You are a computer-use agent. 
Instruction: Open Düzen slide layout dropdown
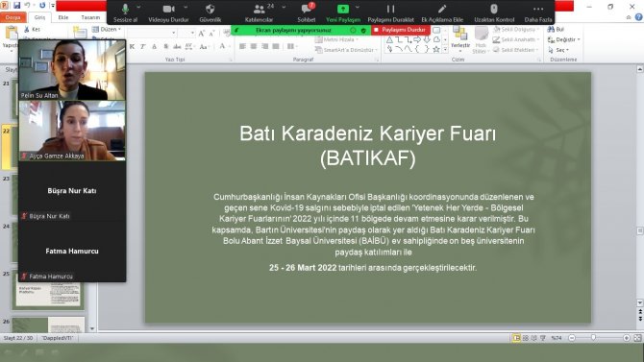coord(107,30)
